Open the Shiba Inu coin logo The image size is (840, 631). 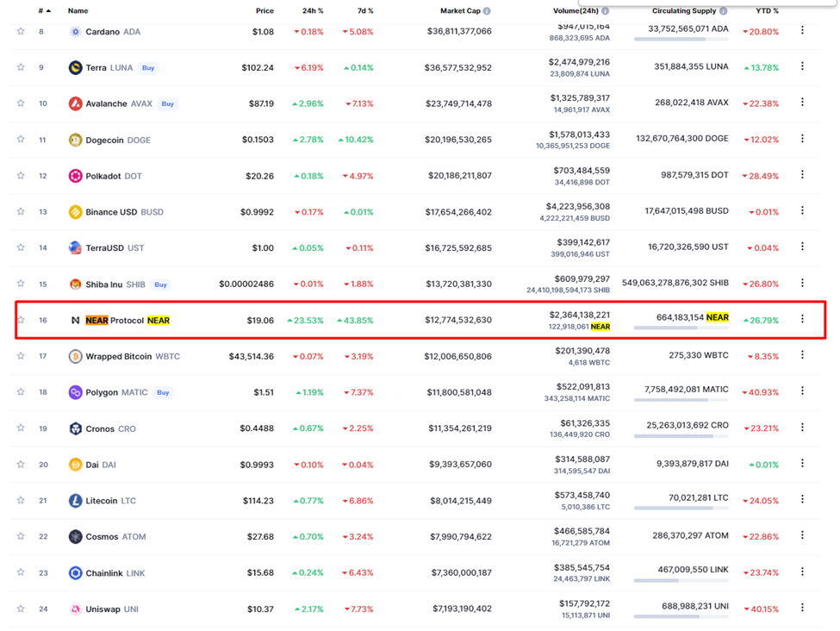[76, 284]
